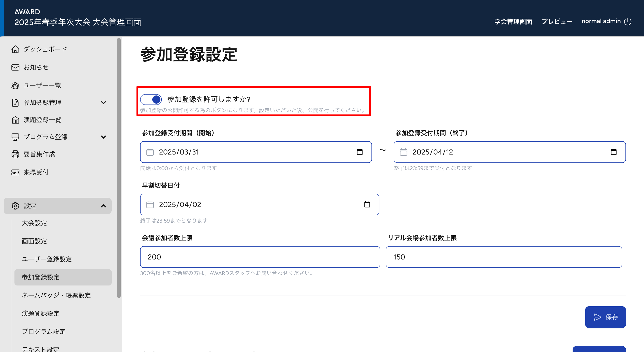Click the 保存 save button
Viewport: 644px width, 352px height.
pyautogui.click(x=605, y=317)
